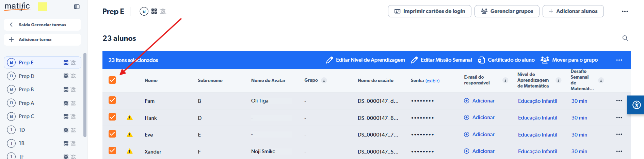Choose Editar Missão Semanal action
Screen dimensions: 644x159
(441, 60)
